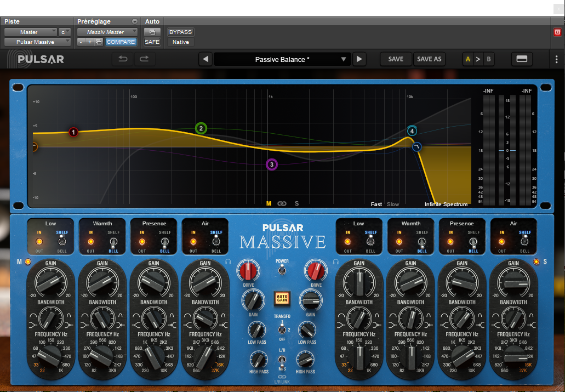Click the red target icon at top right
Screen dimensions: 565x392
point(557,32)
